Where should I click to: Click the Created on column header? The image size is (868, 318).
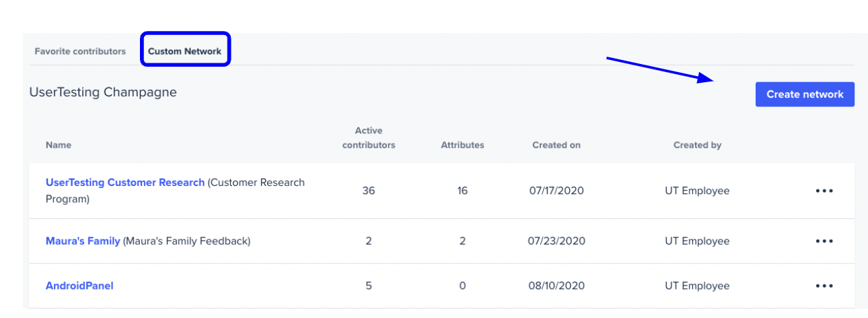[x=556, y=145]
